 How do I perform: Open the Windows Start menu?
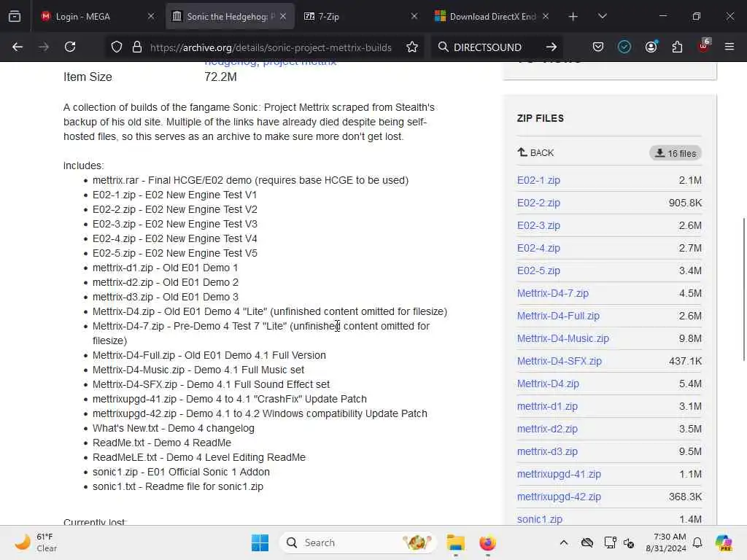click(x=260, y=542)
